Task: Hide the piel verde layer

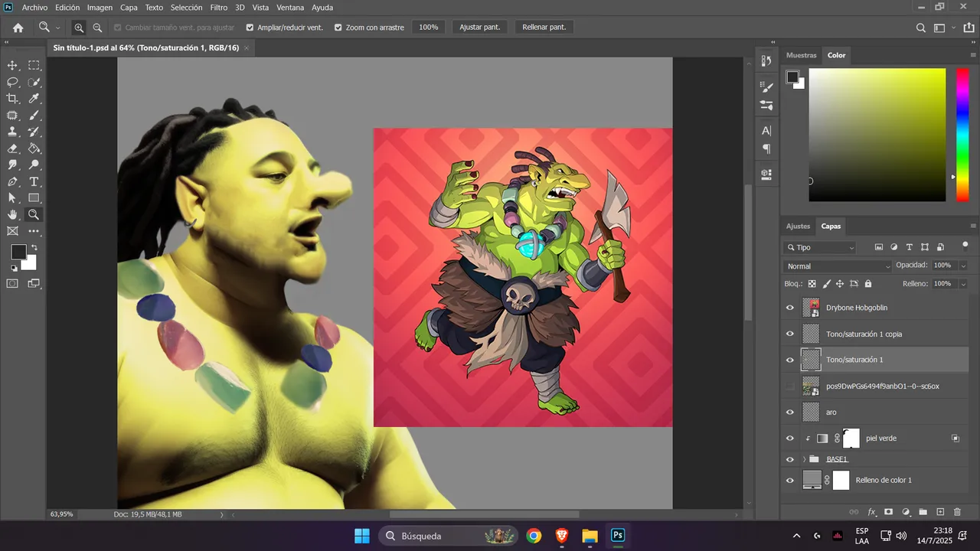Action: [790, 439]
